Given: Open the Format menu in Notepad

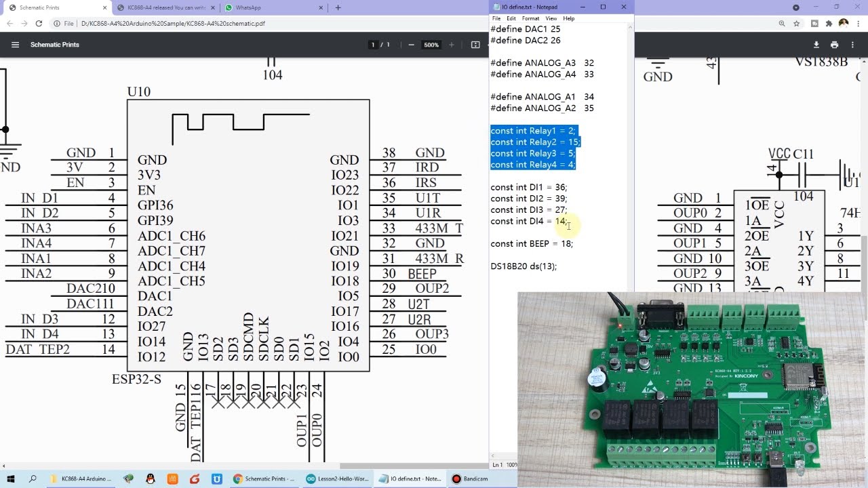Looking at the screenshot, I should pyautogui.click(x=530, y=18).
